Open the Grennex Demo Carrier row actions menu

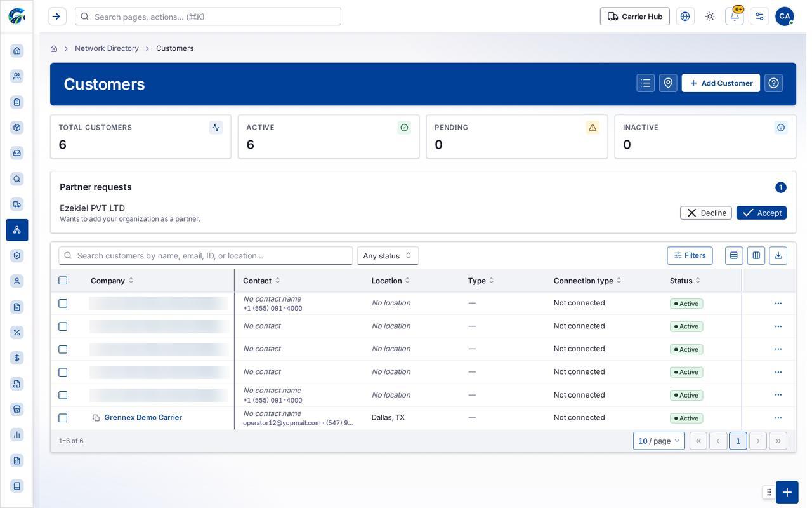[778, 418]
